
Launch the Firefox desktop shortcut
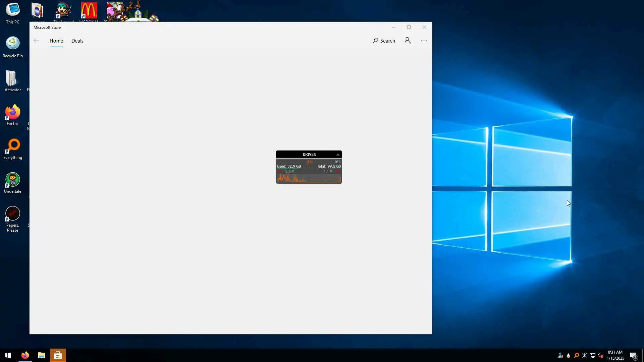tap(13, 113)
